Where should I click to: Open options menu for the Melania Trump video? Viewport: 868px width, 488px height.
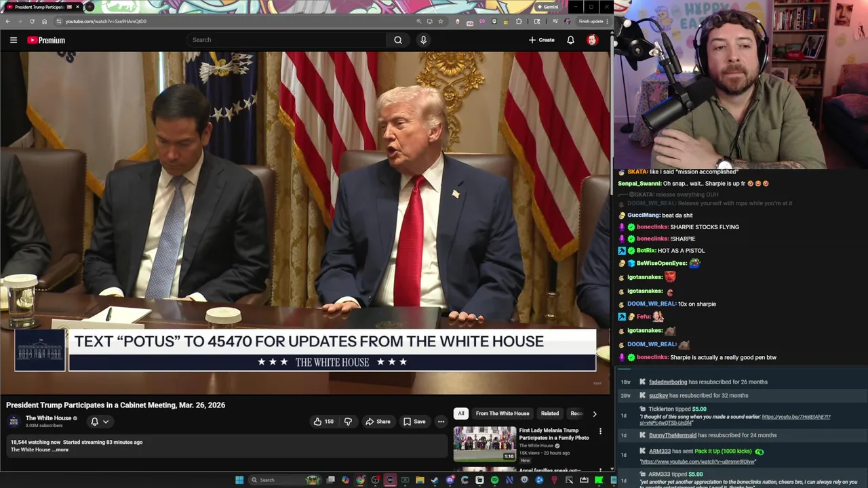(x=600, y=431)
